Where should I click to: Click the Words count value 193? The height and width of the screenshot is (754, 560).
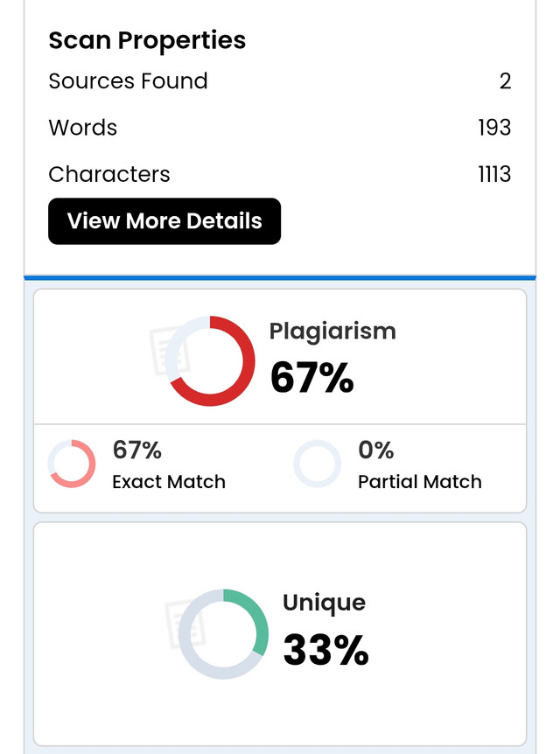pyautogui.click(x=494, y=128)
